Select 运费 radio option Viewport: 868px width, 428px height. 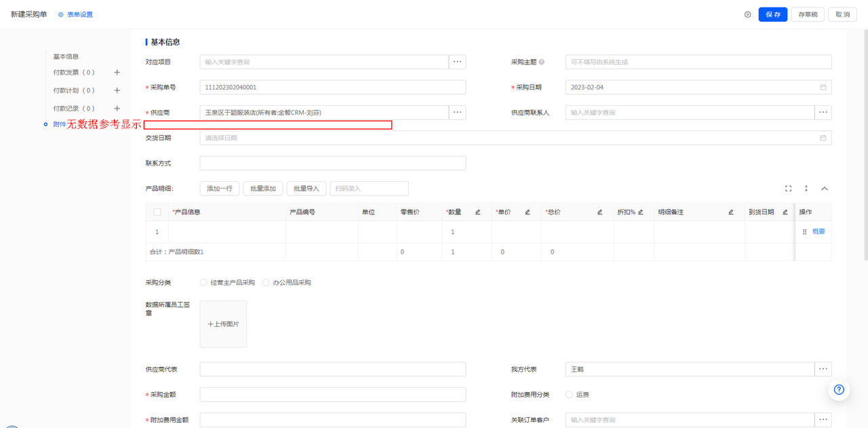(569, 395)
